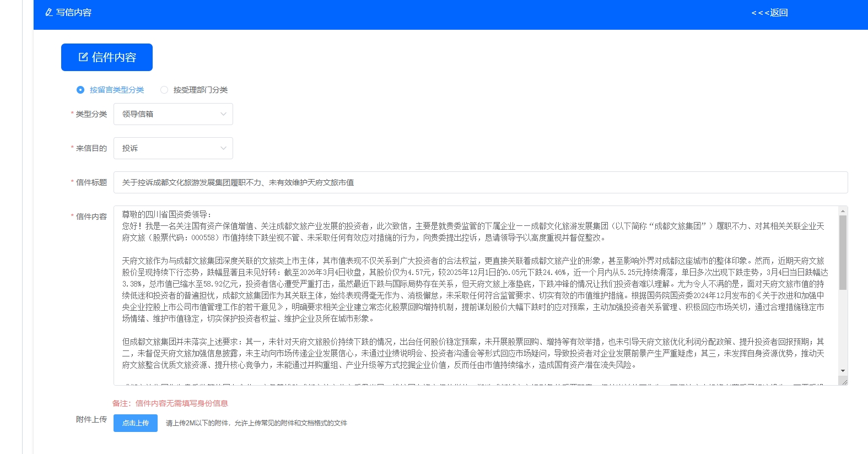Click the edit icon in 信件内容 button
Screen dimensions: 868x454
tap(83, 57)
